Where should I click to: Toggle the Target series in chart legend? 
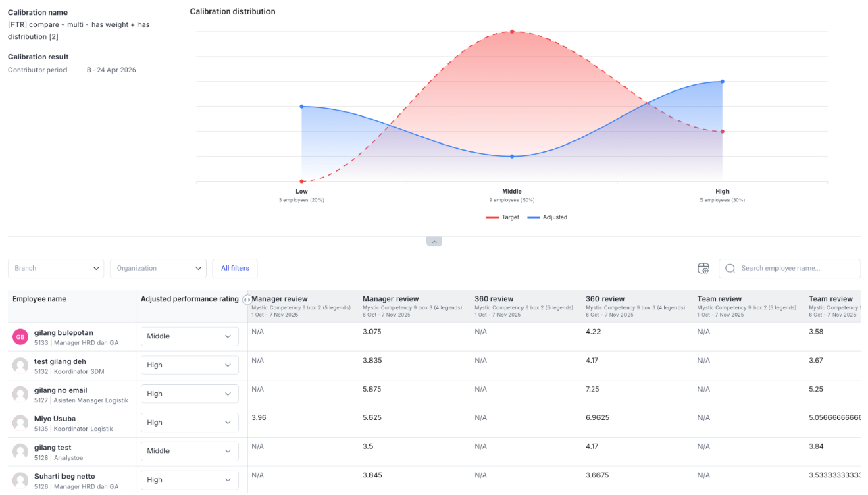click(503, 217)
